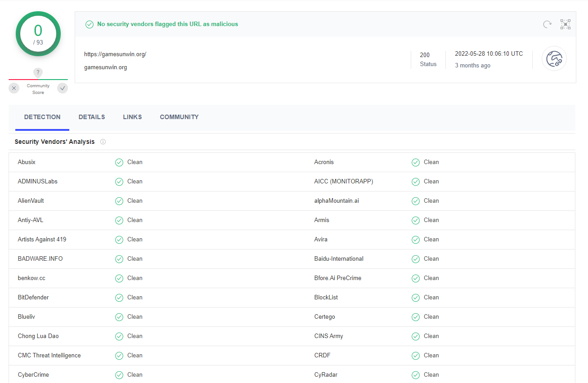
Task: Click the gamesunwin.org domain text
Action: [x=105, y=67]
